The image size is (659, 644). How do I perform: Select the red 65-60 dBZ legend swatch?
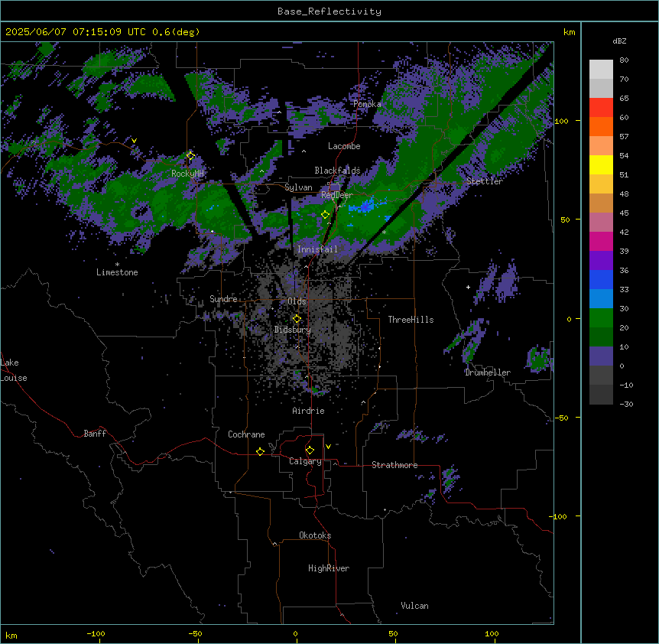601,108
